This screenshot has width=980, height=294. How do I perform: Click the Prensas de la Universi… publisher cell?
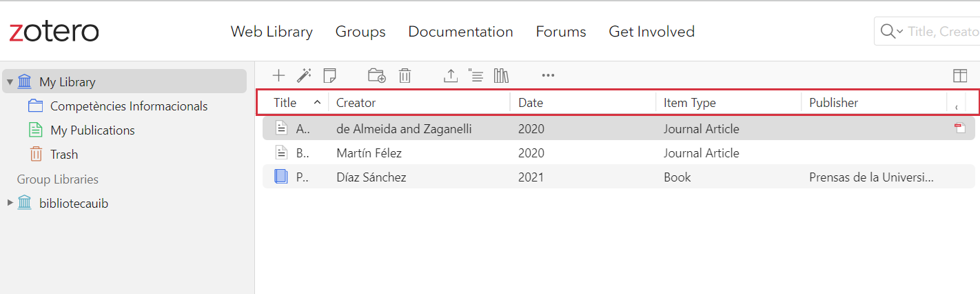(871, 177)
